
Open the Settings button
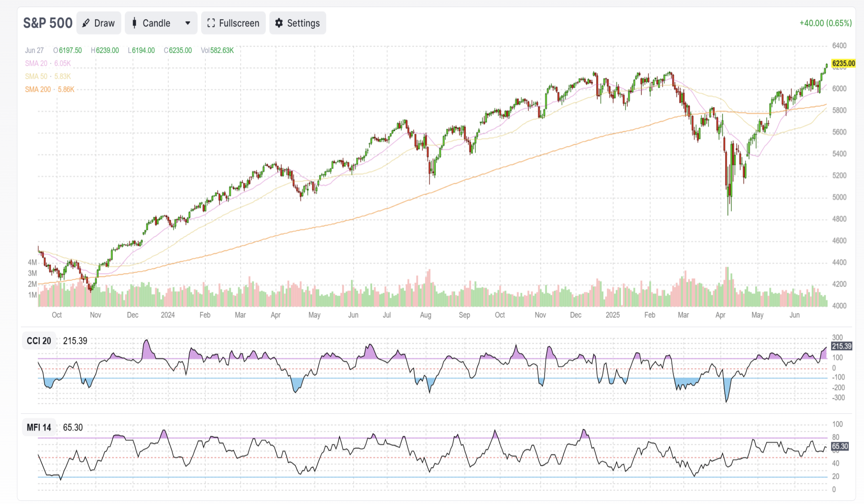tap(298, 23)
